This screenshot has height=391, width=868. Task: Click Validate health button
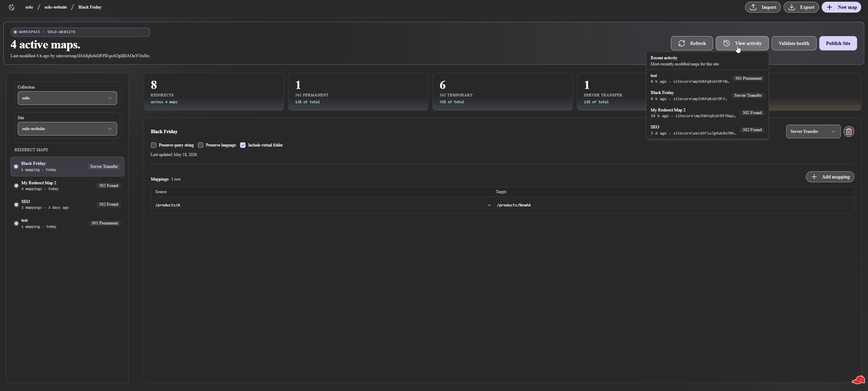pos(794,43)
